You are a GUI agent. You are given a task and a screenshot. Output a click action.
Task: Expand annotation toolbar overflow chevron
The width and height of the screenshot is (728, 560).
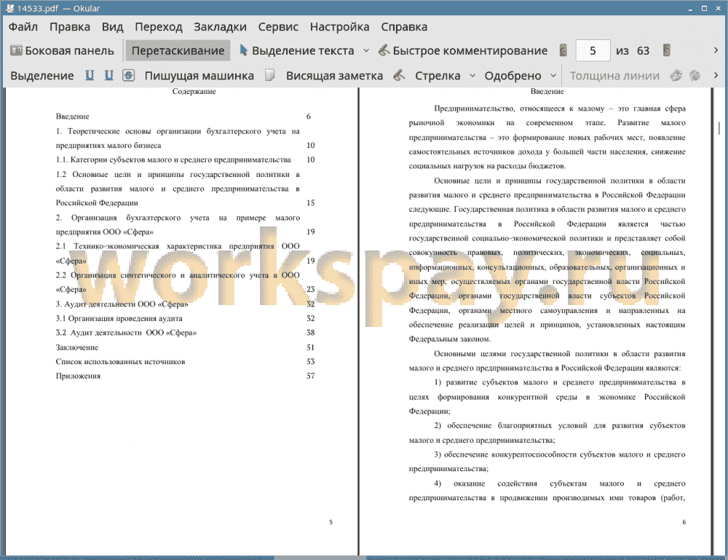(716, 75)
